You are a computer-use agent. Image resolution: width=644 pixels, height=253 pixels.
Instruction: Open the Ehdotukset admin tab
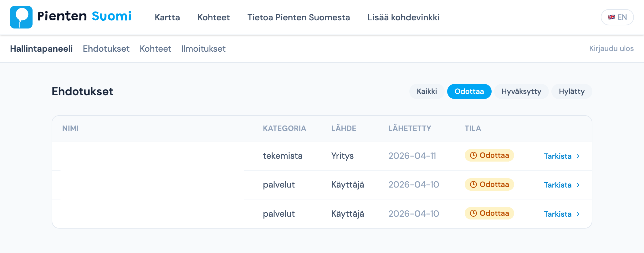(x=106, y=49)
